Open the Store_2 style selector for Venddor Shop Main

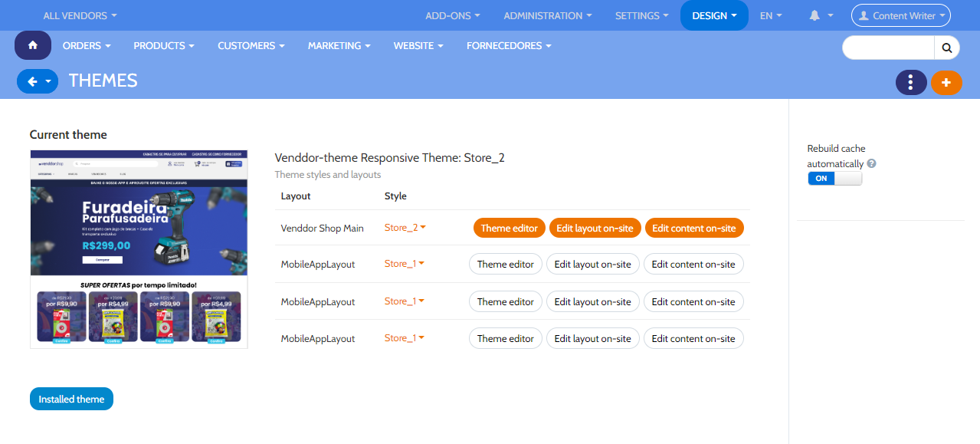(404, 227)
